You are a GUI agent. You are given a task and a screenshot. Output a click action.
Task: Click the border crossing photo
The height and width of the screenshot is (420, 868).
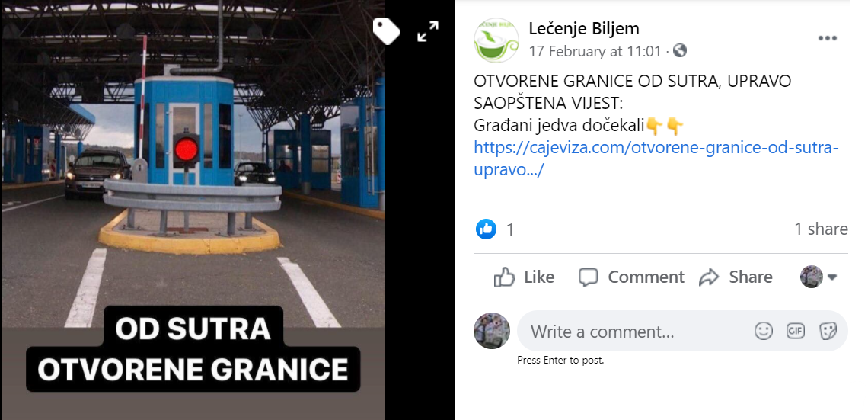point(193,210)
